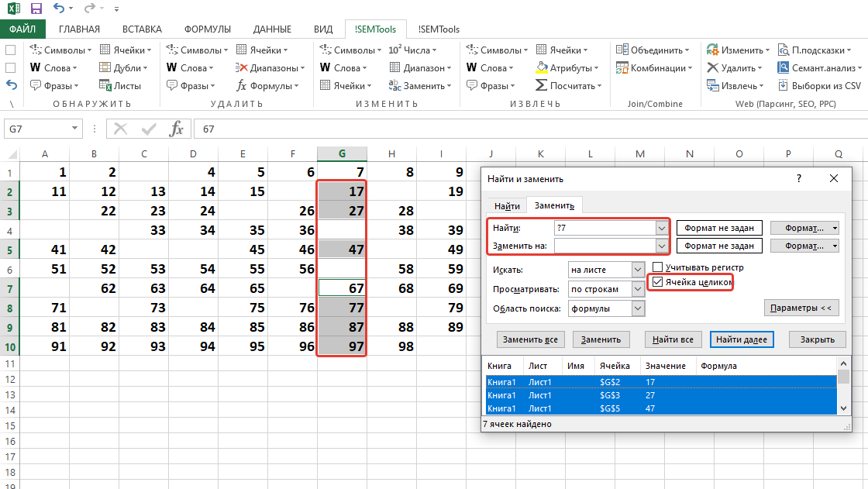Open Атрибуты in the ИЗВЛЕЧЬ group
The width and height of the screenshot is (868, 489).
(567, 67)
